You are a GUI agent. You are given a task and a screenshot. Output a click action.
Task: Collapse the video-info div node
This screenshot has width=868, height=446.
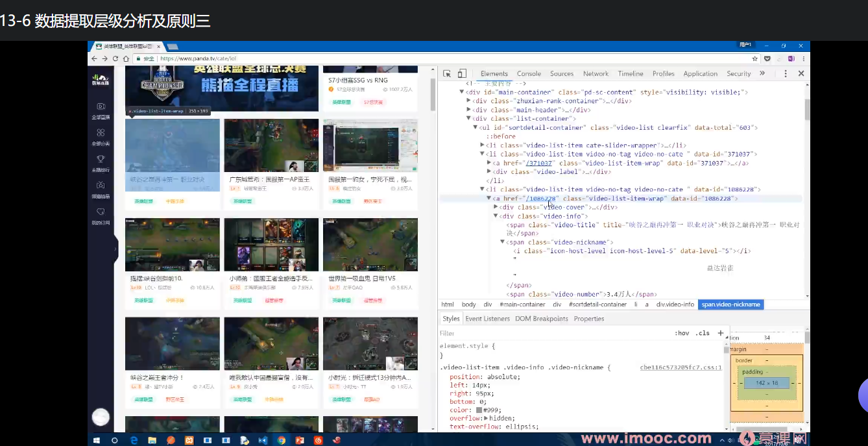click(x=496, y=216)
